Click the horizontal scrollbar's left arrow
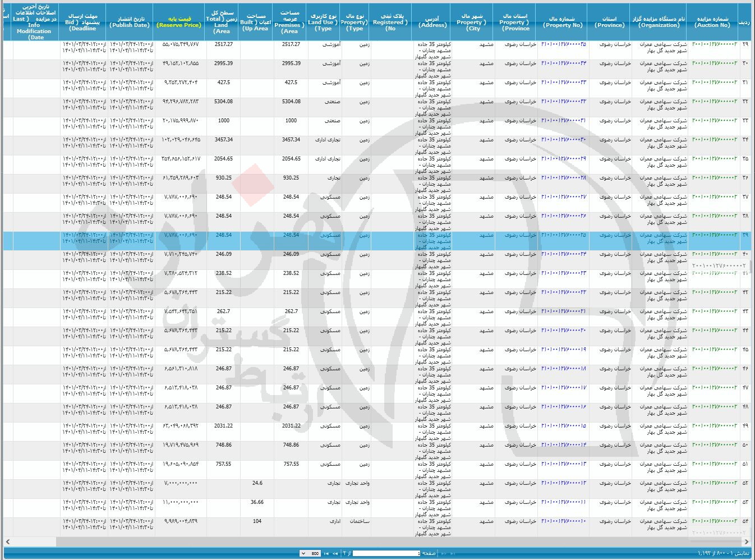 [7, 541]
